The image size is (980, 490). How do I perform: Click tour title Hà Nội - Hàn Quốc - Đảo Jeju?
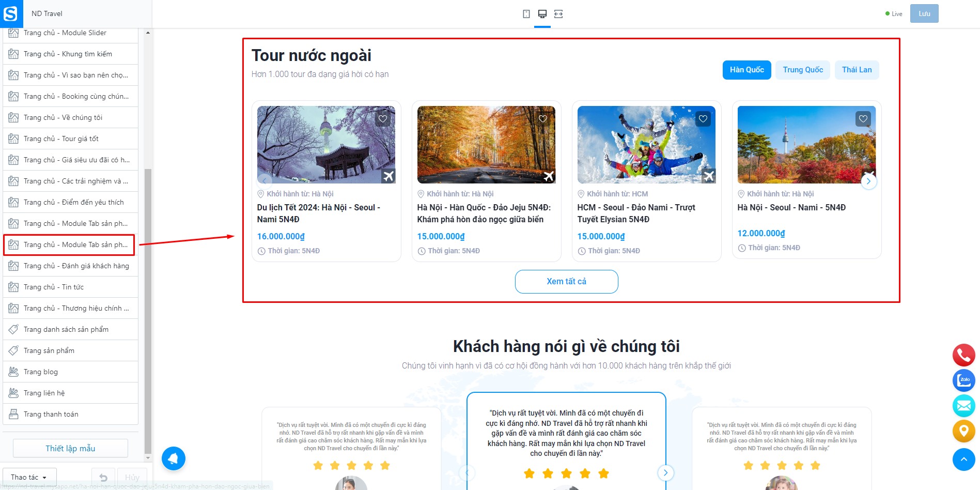[x=484, y=213]
